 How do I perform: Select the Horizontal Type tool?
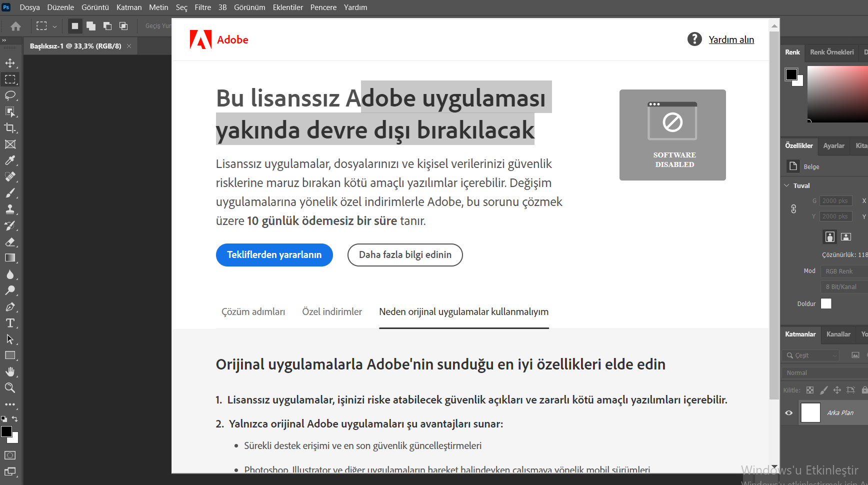tap(10, 323)
